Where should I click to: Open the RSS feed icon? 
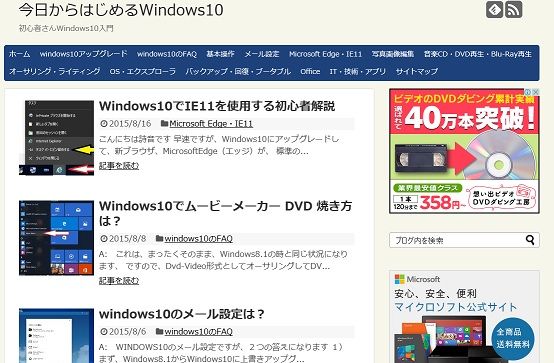click(x=513, y=10)
